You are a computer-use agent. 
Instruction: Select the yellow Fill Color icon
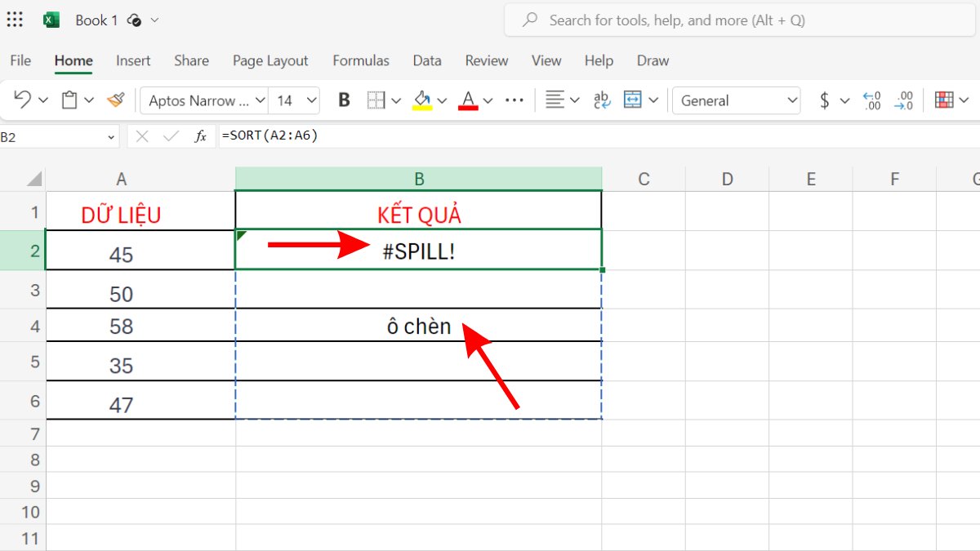(x=424, y=100)
